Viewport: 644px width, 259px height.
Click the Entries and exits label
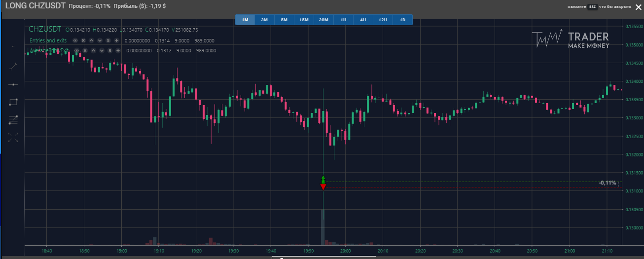click(x=48, y=40)
